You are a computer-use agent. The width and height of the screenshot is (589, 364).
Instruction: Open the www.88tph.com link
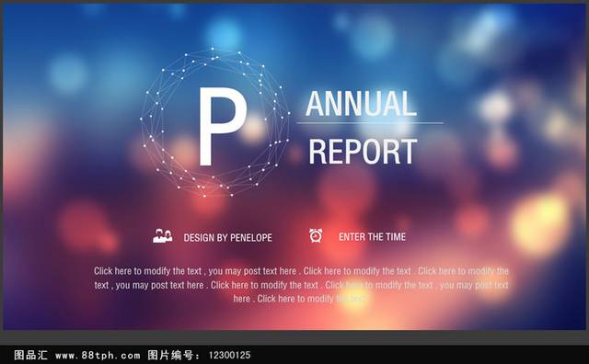98,355
